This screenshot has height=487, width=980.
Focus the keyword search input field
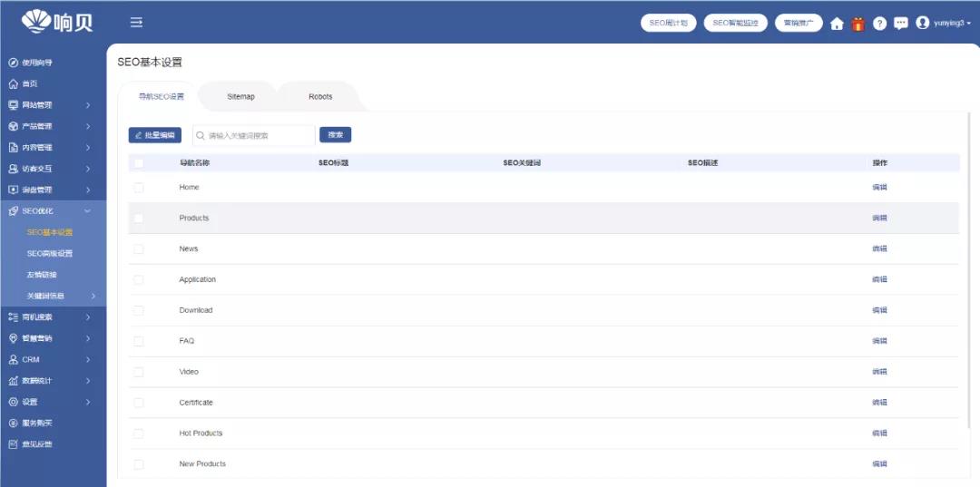(x=259, y=135)
